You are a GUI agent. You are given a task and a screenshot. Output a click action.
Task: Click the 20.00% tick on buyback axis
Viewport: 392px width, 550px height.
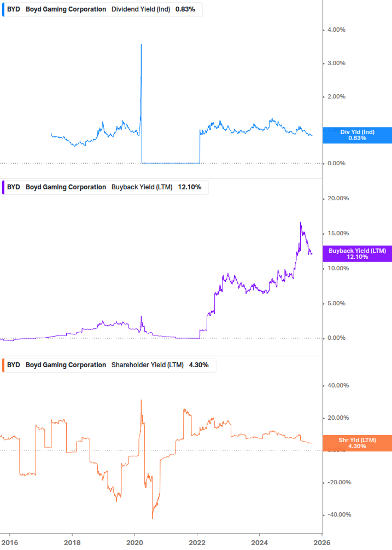pos(338,198)
